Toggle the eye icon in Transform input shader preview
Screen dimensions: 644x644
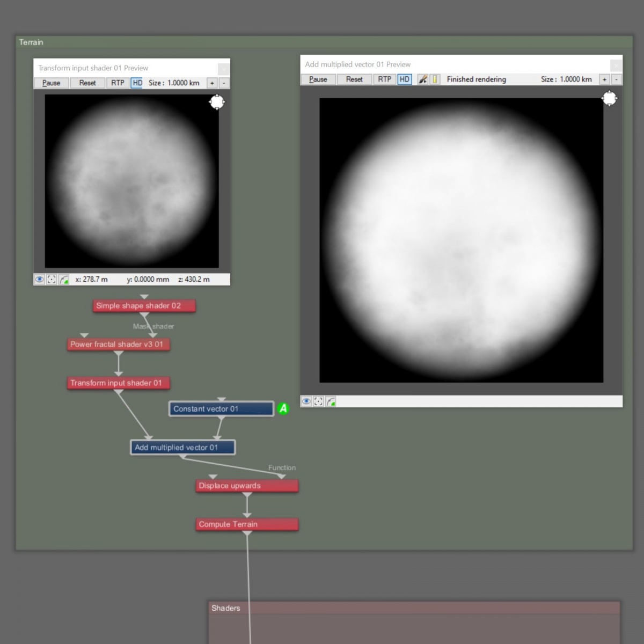coord(40,279)
